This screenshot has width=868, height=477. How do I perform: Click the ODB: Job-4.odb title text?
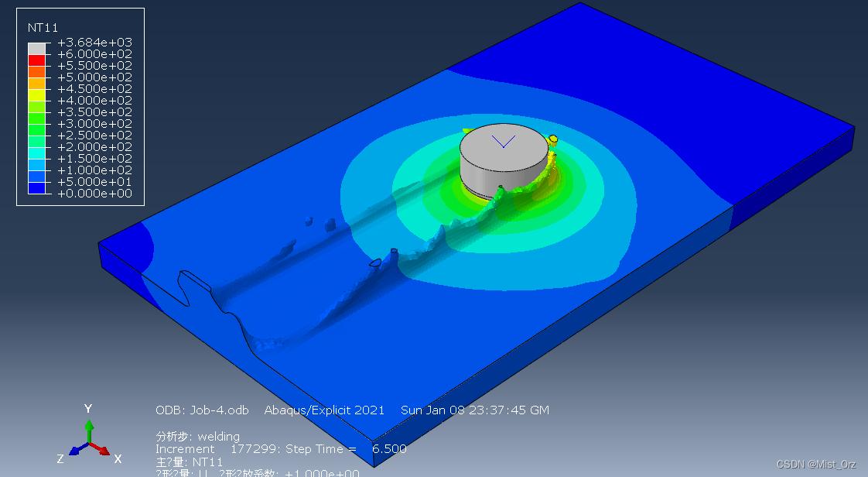tap(202, 410)
